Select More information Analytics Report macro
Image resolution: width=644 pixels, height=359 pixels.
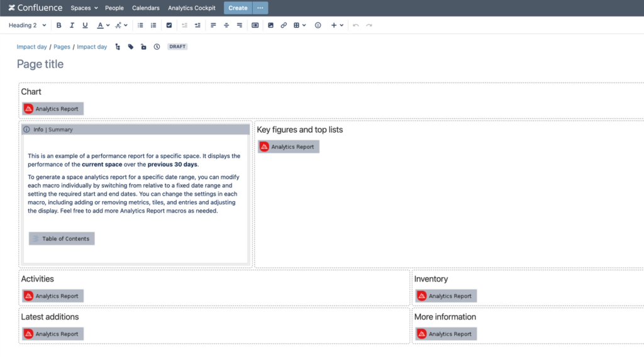(x=446, y=334)
